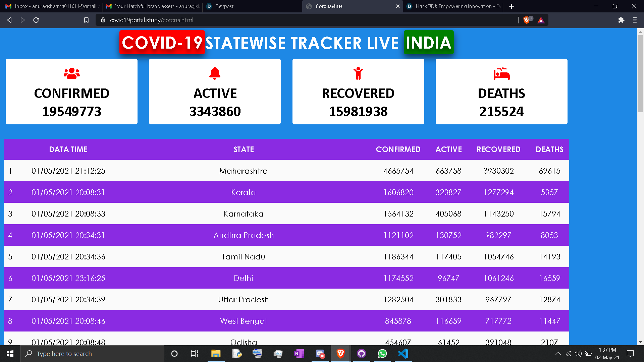The width and height of the screenshot is (644, 362).
Task: Click the Maharashtra state row
Action: (244, 171)
